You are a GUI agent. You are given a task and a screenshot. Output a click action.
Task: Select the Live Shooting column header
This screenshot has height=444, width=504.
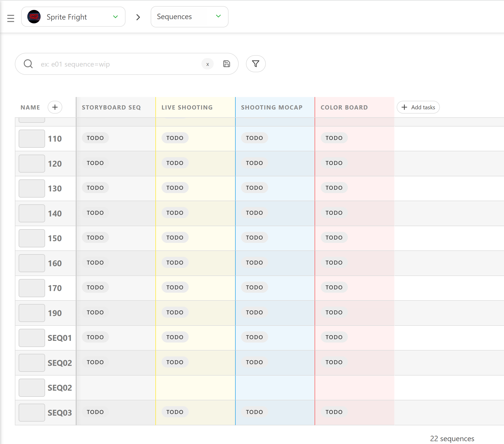click(187, 107)
